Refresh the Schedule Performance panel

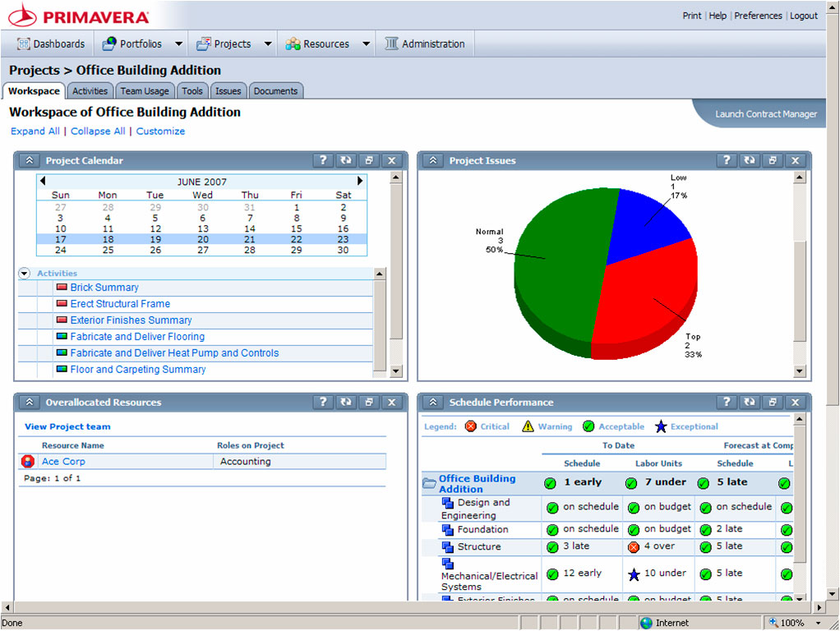tap(750, 403)
